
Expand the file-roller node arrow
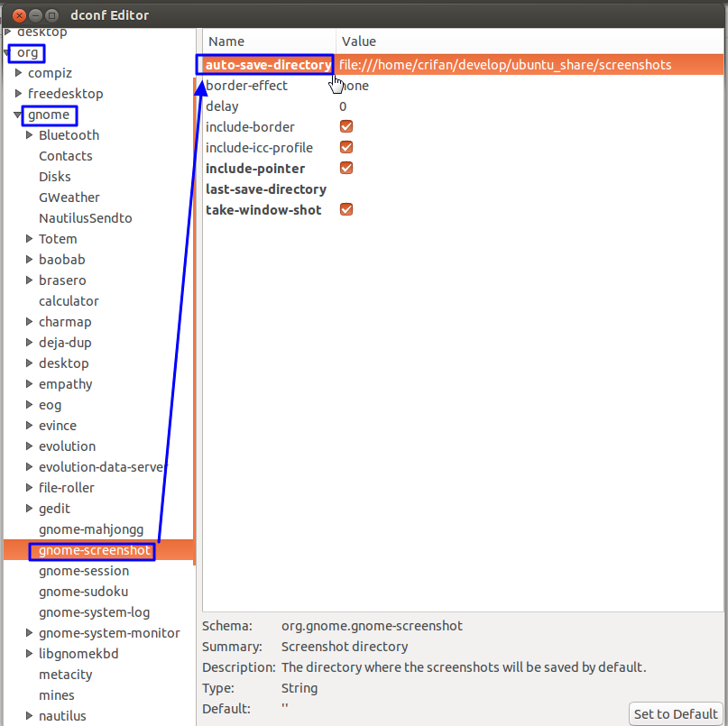tap(29, 487)
